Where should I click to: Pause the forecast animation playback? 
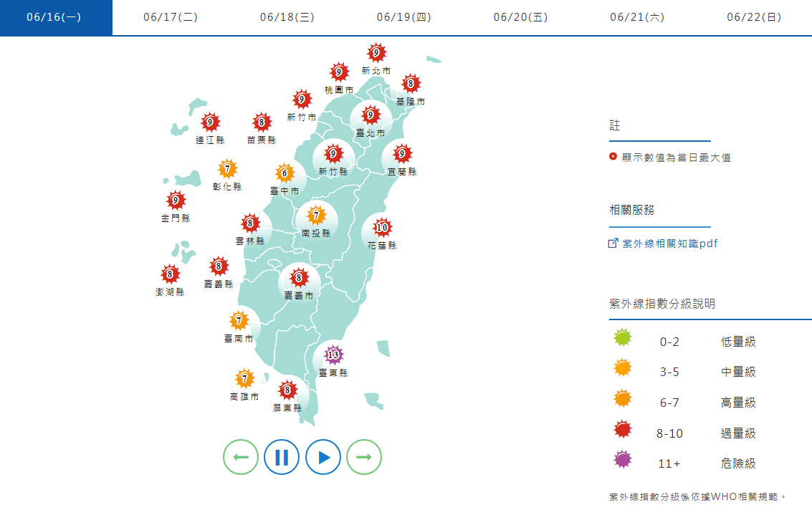point(282,456)
